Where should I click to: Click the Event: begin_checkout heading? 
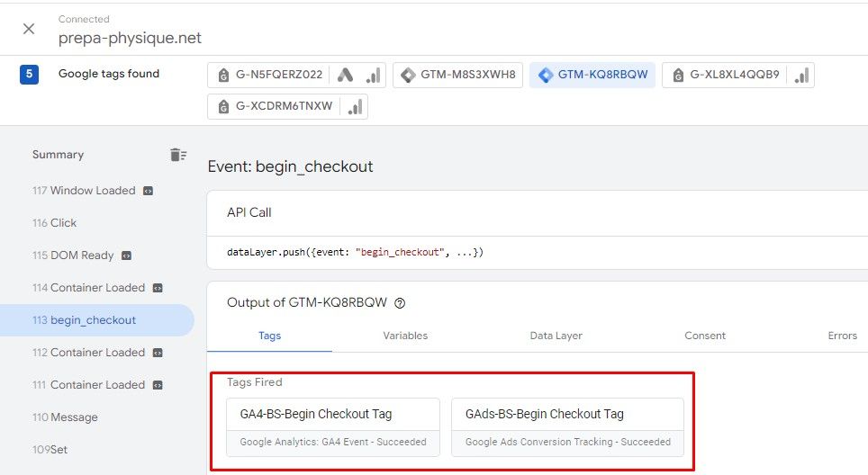coord(290,166)
